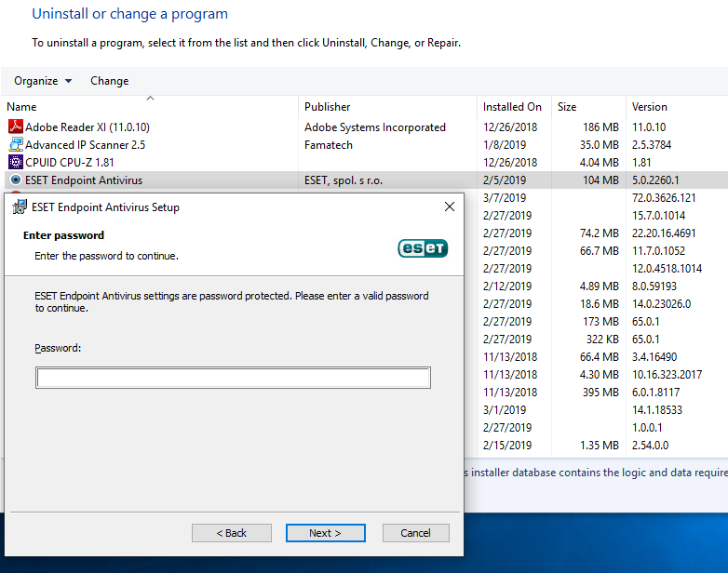728x573 pixels.
Task: Click the 74.2 MB size cell
Action: click(600, 233)
